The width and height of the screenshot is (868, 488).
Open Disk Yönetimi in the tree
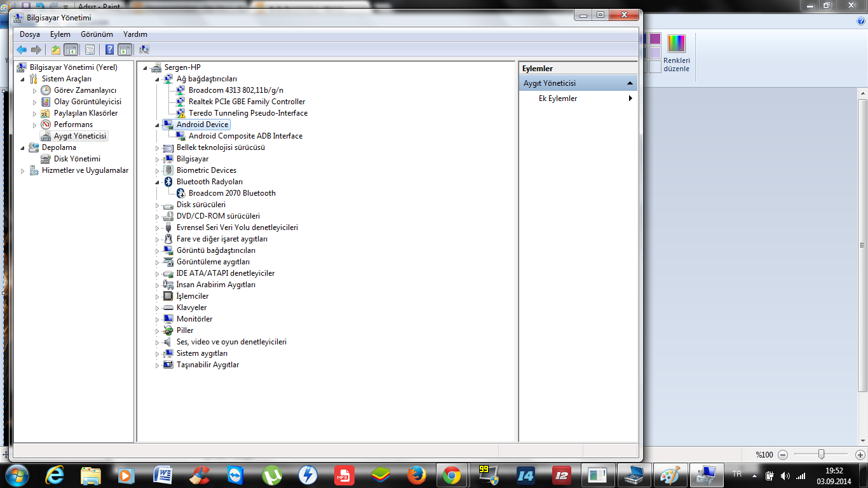[77, 159]
